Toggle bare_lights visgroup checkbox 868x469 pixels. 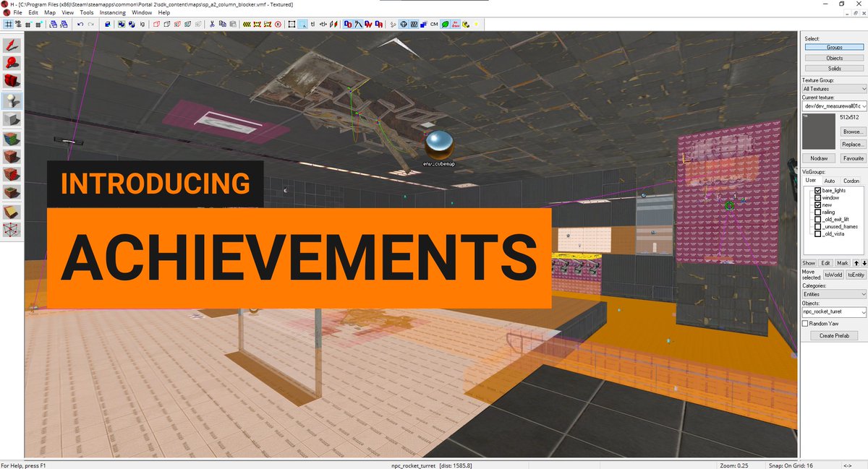[x=818, y=190]
